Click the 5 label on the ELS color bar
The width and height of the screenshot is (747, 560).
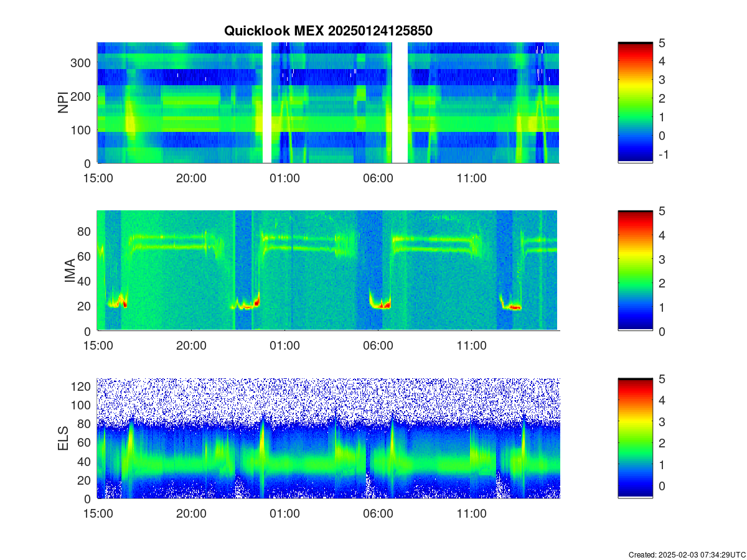pos(662,379)
